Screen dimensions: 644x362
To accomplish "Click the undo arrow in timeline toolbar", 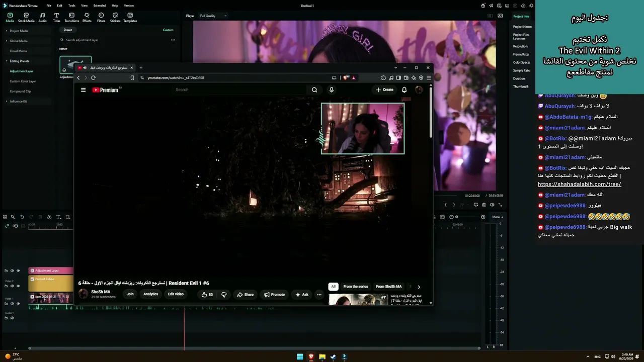I will pyautogui.click(x=22, y=217).
